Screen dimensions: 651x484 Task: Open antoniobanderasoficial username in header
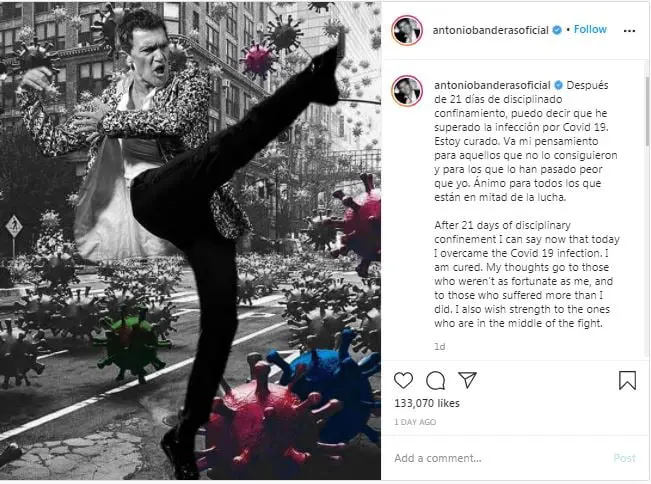pyautogui.click(x=490, y=30)
